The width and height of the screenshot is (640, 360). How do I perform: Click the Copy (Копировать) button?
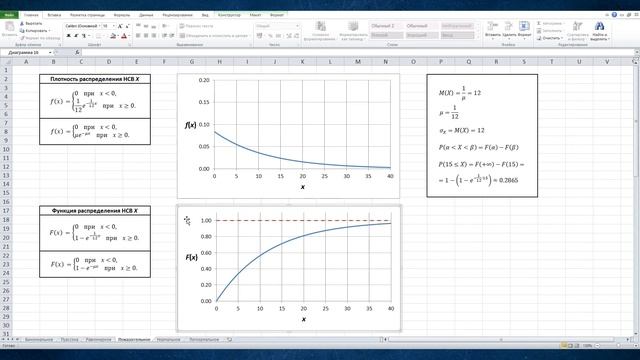point(35,31)
